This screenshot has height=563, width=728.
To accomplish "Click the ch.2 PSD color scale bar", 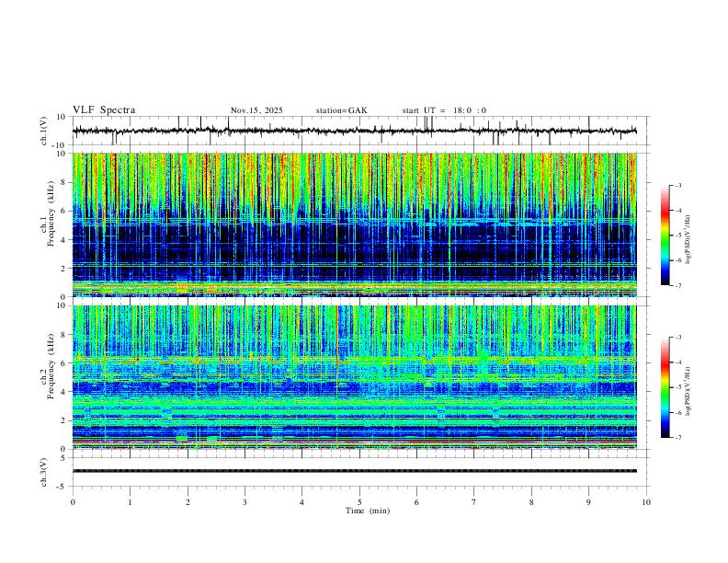I will point(665,387).
